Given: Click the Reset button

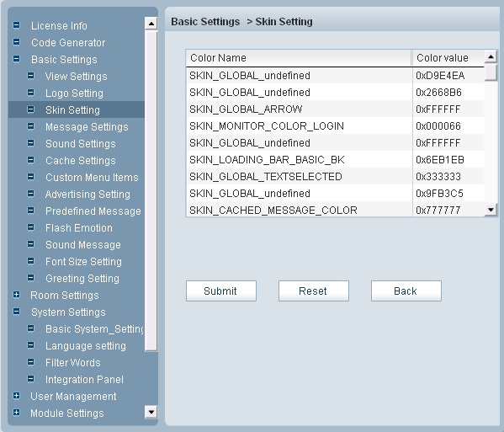Looking at the screenshot, I should (314, 291).
